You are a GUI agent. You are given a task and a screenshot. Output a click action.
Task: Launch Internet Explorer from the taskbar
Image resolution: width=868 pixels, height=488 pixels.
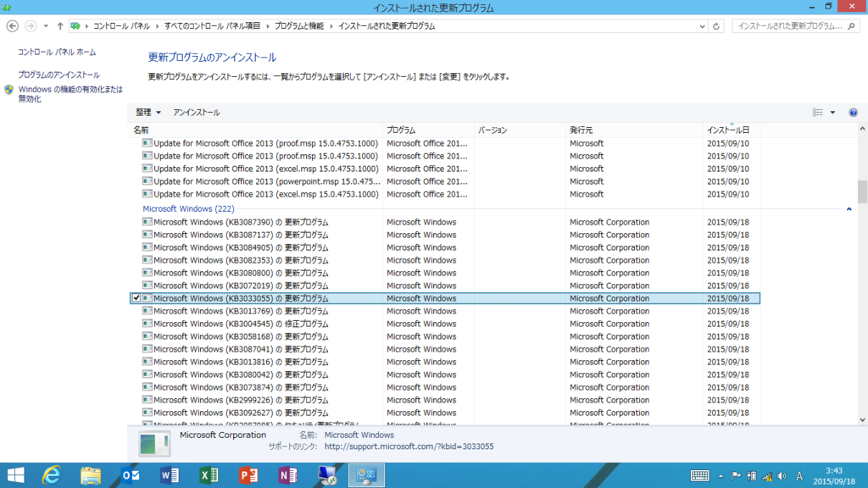(x=52, y=475)
